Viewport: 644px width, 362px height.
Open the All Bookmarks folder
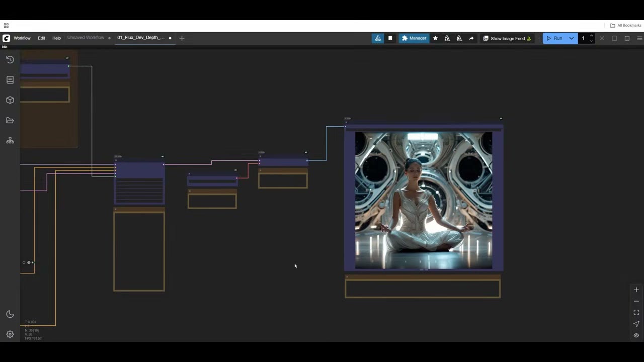click(x=625, y=25)
